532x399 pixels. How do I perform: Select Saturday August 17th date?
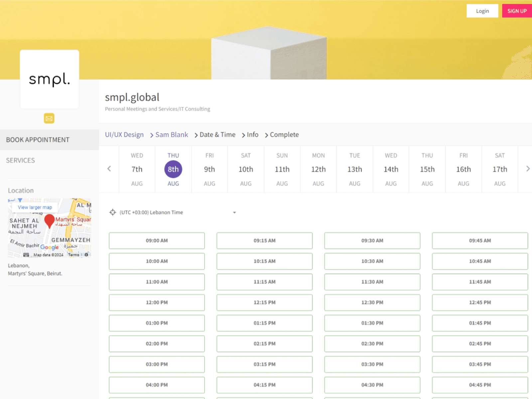(x=499, y=169)
